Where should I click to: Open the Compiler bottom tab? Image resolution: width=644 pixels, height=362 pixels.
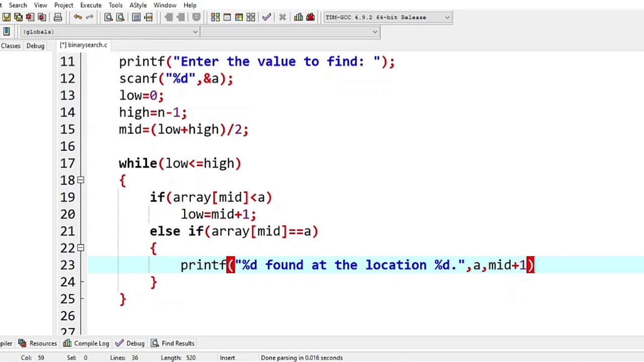click(6, 343)
